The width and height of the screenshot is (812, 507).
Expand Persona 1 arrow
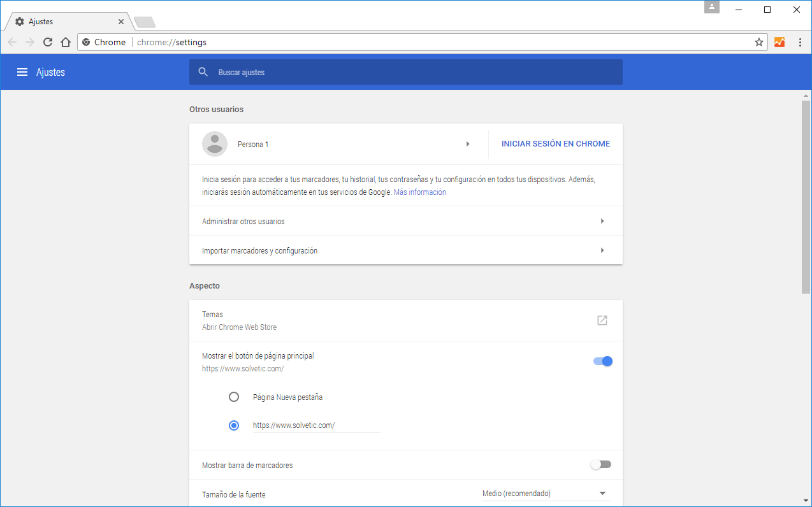[x=468, y=144]
